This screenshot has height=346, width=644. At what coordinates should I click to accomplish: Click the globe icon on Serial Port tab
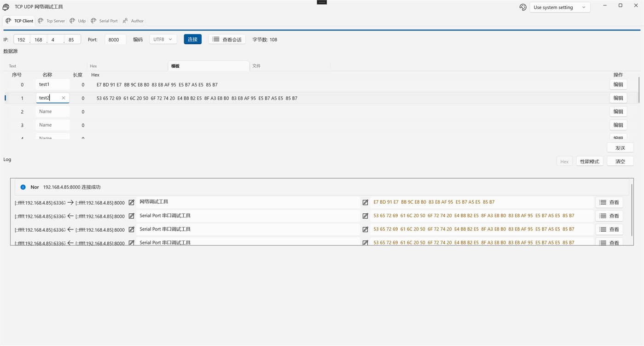(x=94, y=21)
